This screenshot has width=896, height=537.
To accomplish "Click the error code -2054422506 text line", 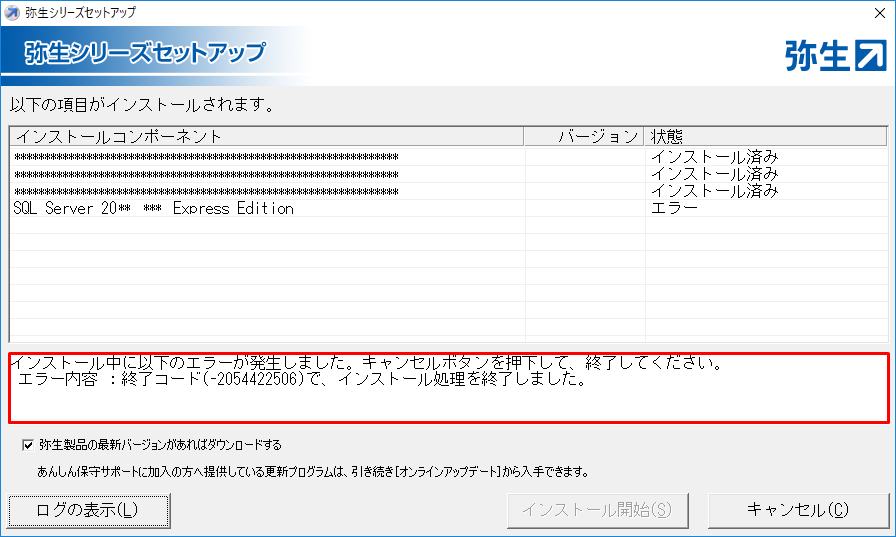I will [x=301, y=379].
